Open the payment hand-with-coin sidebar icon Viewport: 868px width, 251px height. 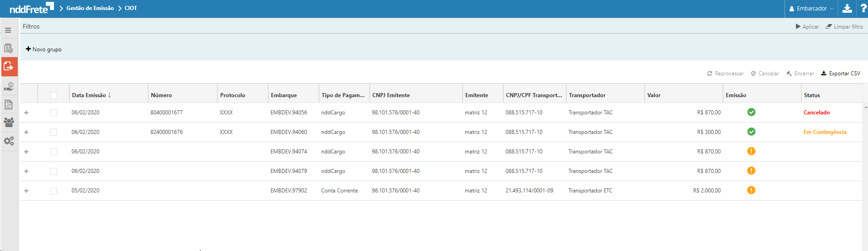tap(9, 86)
